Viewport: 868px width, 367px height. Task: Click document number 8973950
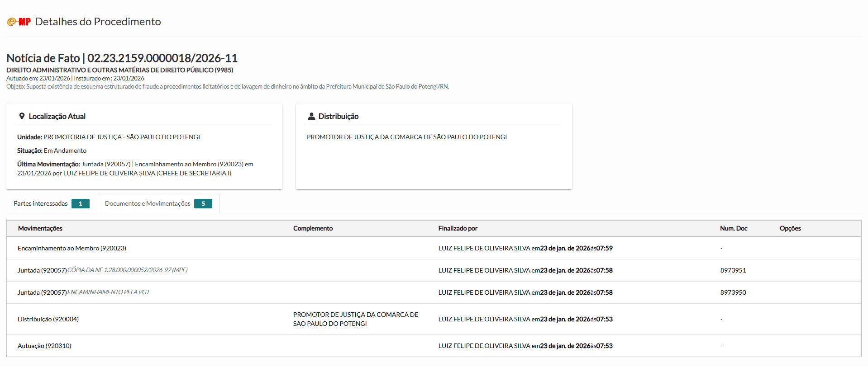pyautogui.click(x=733, y=293)
